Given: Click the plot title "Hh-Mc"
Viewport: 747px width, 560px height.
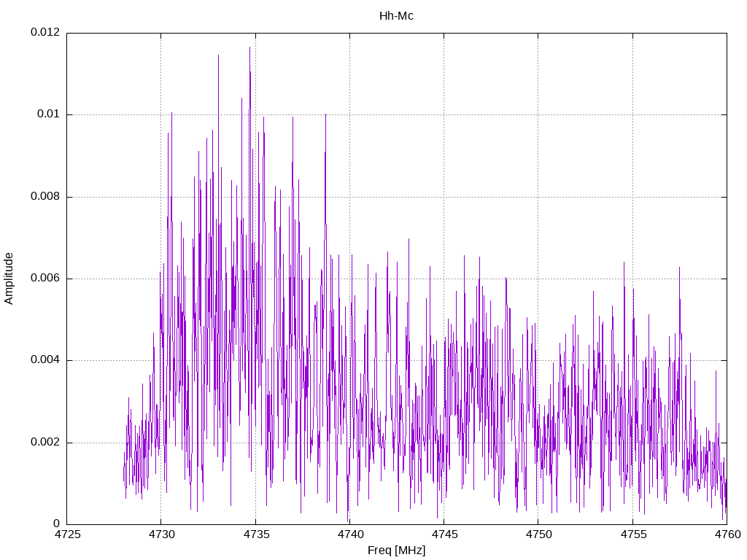Looking at the screenshot, I should click(396, 16).
